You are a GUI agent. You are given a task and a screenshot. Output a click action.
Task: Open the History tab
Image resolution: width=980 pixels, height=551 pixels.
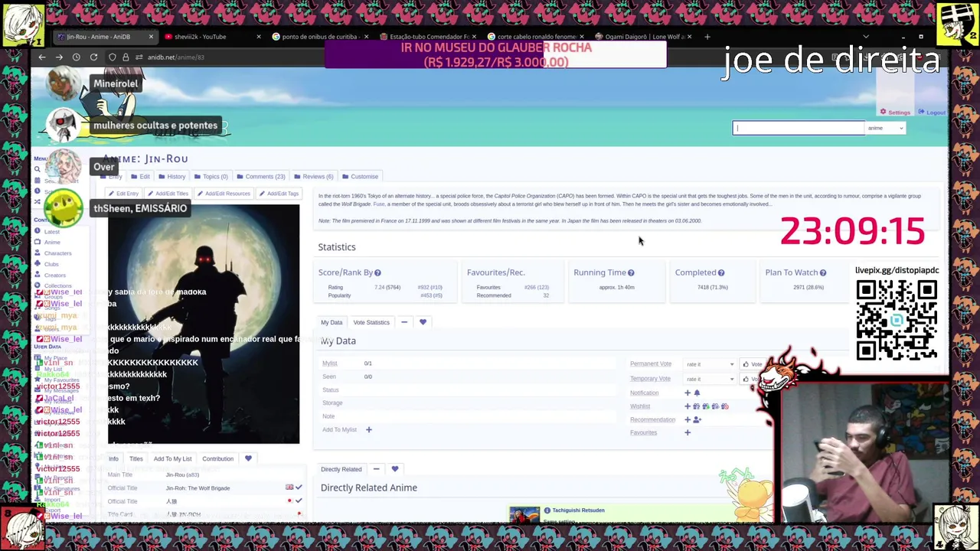tap(172, 177)
